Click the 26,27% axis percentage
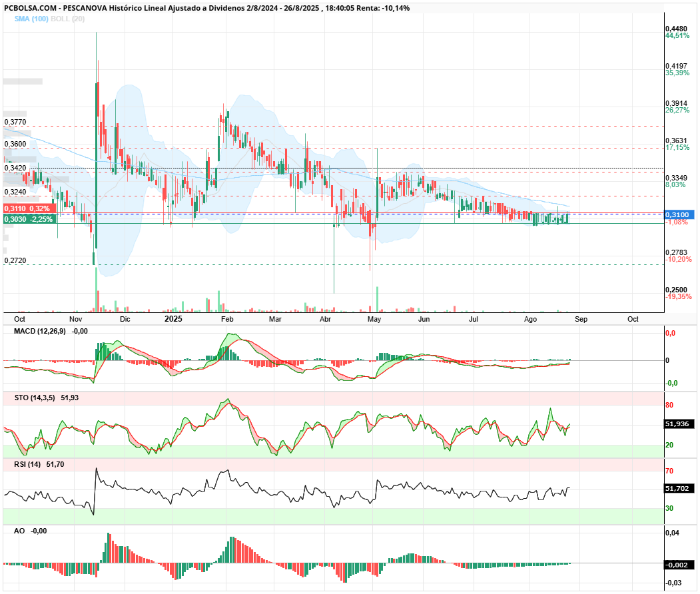Screen dimensions: 700x594 tap(677, 110)
